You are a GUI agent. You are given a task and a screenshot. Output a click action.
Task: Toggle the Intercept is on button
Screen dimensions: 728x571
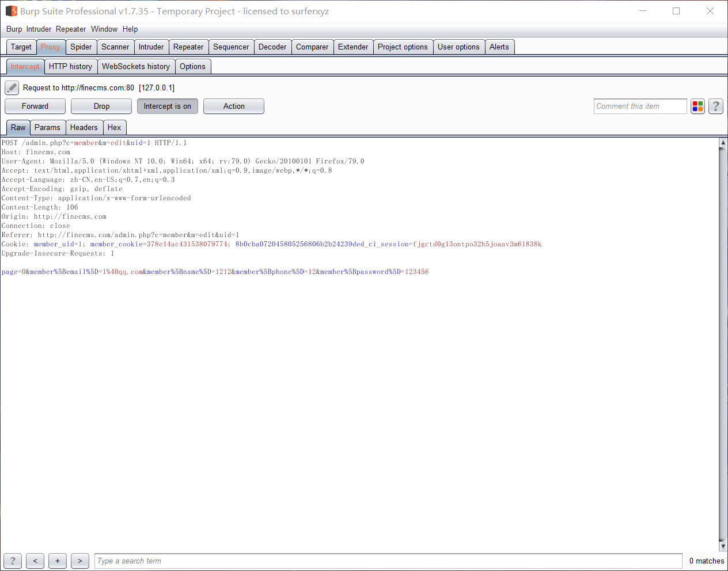pyautogui.click(x=168, y=106)
